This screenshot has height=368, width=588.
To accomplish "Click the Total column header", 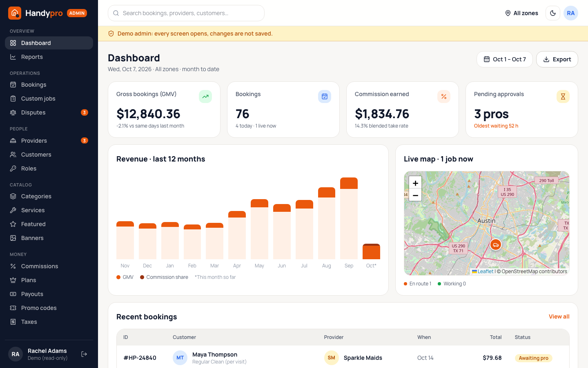I will click(x=496, y=337).
